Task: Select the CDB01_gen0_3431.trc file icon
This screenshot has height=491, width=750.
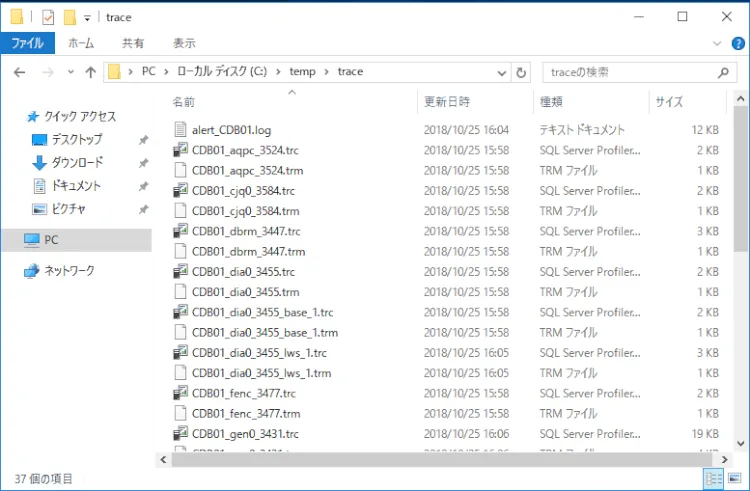Action: (x=180, y=434)
